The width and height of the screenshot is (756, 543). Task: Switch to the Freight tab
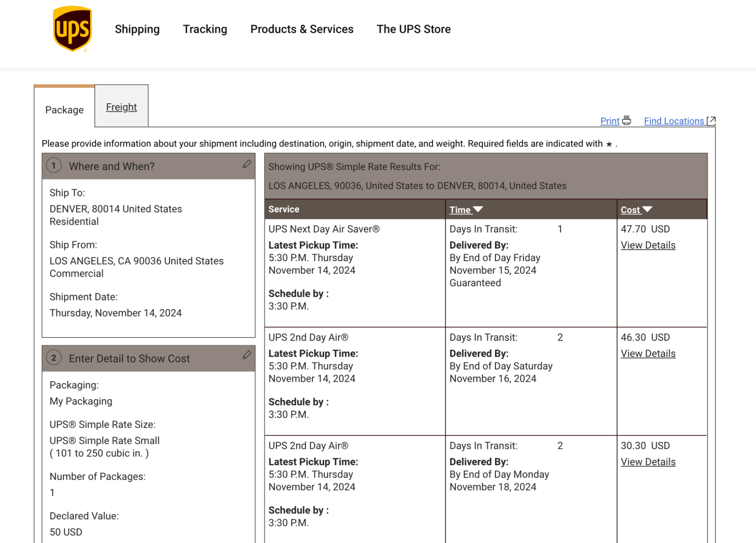pos(121,107)
